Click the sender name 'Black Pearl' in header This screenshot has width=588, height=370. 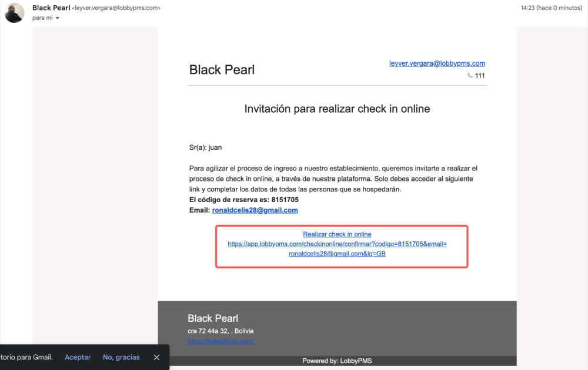(51, 8)
